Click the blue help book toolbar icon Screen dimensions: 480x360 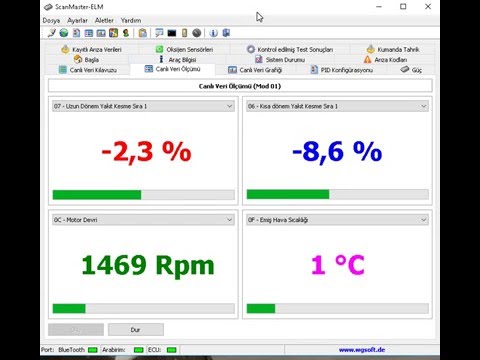226,33
